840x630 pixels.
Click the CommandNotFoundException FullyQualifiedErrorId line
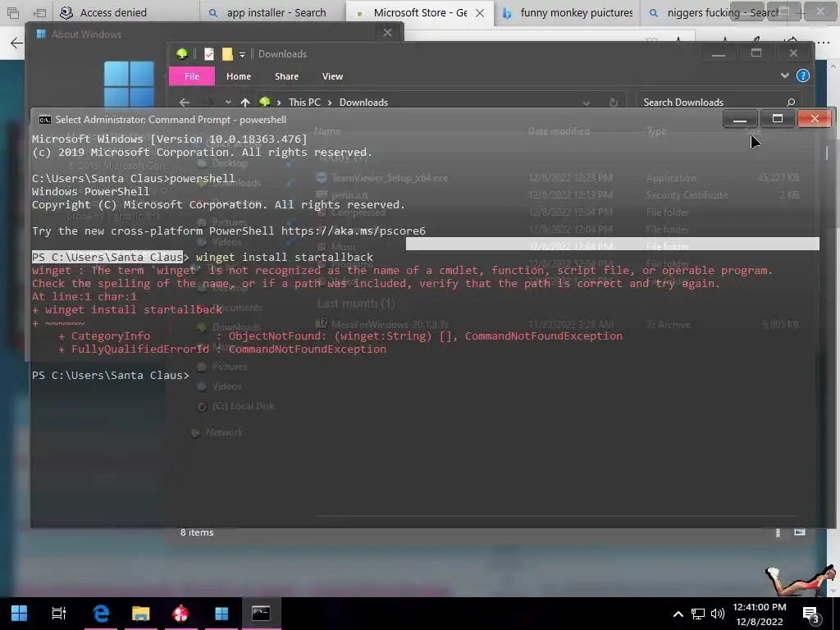pos(222,349)
